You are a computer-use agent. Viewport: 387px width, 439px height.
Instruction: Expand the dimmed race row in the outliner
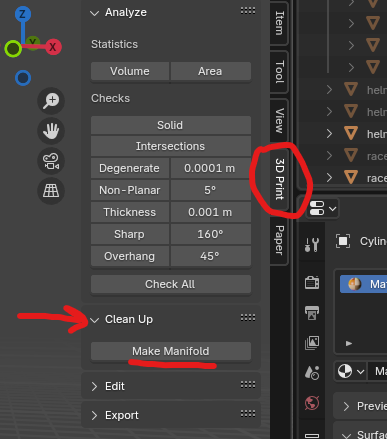[x=329, y=156]
